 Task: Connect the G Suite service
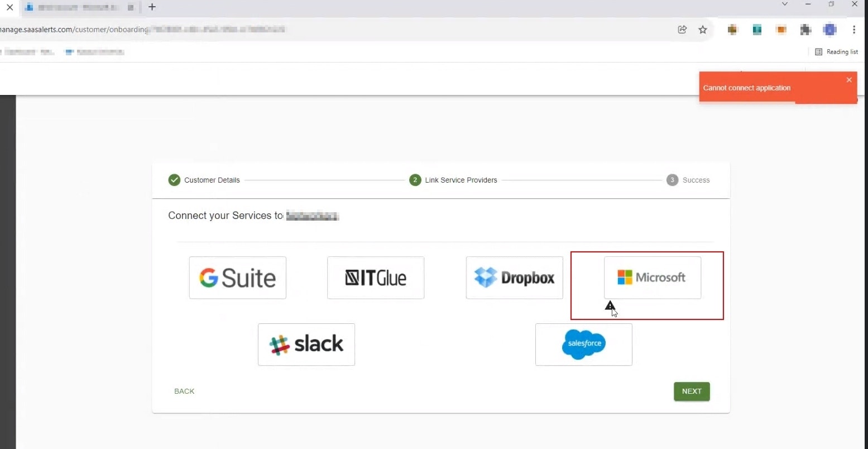click(238, 278)
